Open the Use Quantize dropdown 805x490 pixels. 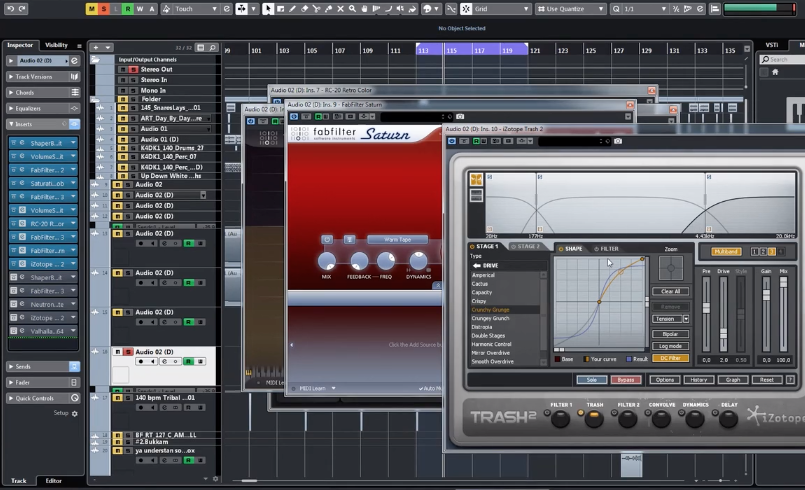[x=601, y=9]
